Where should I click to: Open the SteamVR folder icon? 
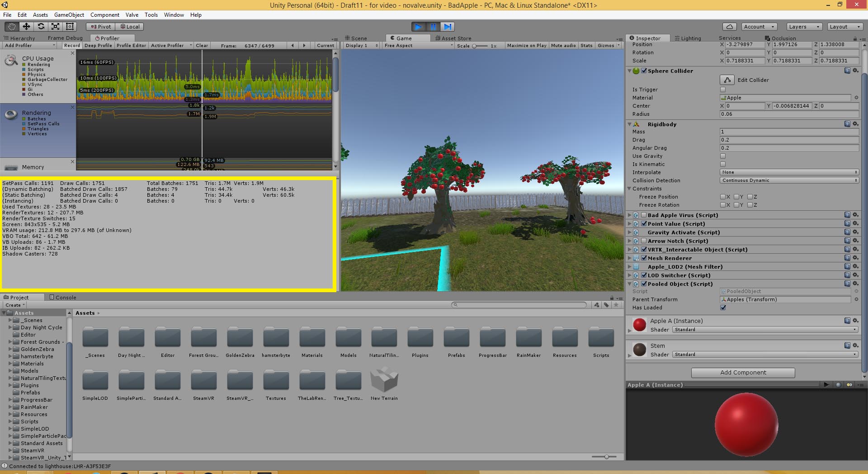pos(204,380)
